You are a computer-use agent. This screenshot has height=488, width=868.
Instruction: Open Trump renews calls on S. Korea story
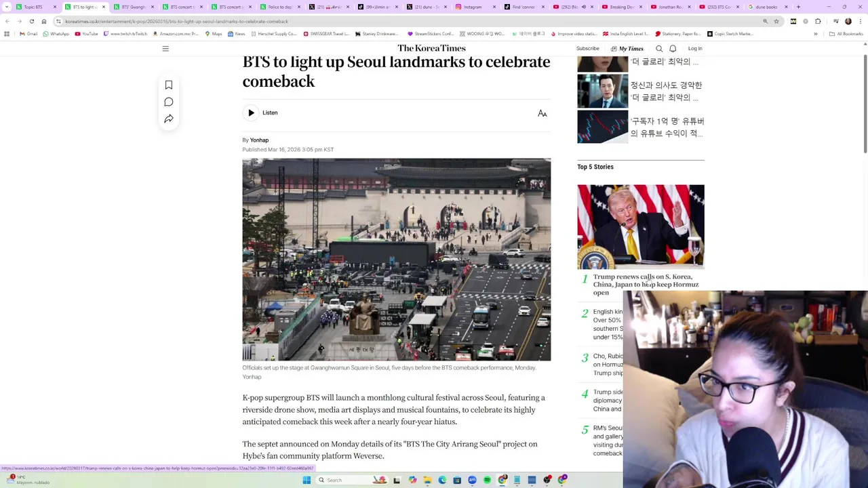pyautogui.click(x=646, y=285)
